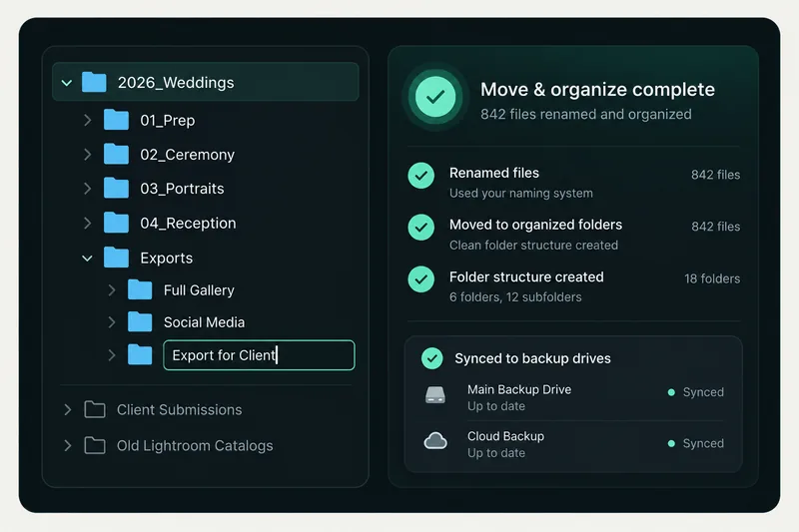Screen dimensions: 799x532
Task: Click the 01_Prep folder icon
Action: (x=116, y=120)
